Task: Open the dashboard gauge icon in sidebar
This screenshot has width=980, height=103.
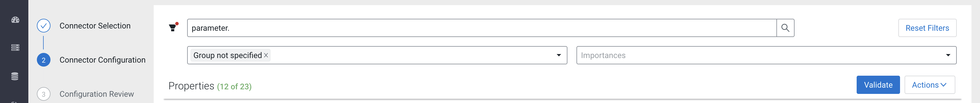Action: click(x=15, y=20)
